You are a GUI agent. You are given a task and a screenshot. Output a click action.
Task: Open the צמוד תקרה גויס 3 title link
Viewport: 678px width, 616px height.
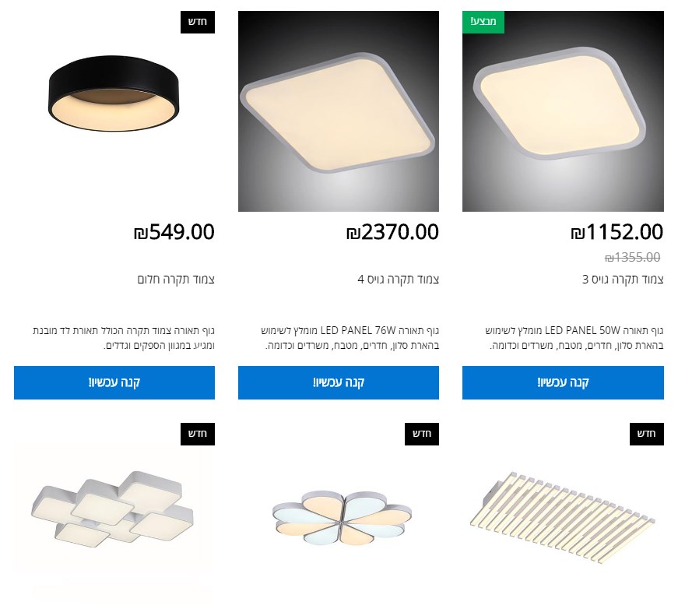tap(623, 280)
